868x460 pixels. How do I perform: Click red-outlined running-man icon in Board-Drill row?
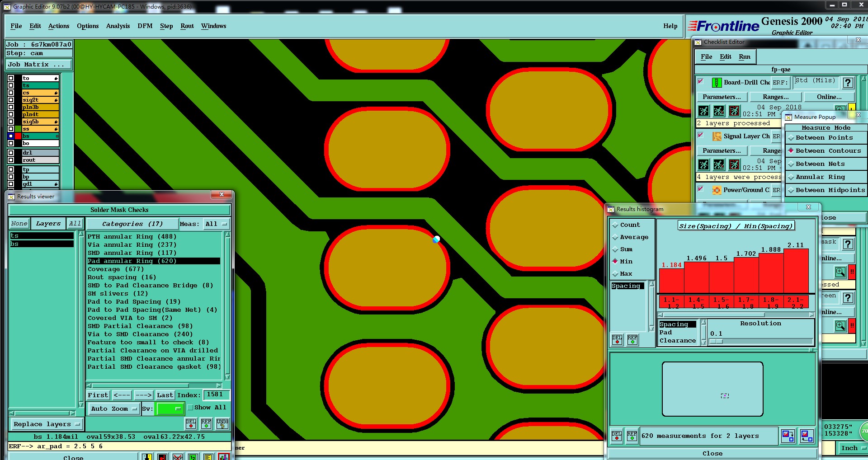click(734, 111)
